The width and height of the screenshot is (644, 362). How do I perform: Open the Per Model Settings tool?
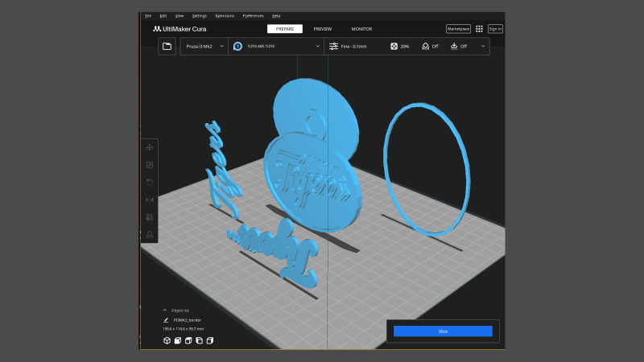[149, 217]
